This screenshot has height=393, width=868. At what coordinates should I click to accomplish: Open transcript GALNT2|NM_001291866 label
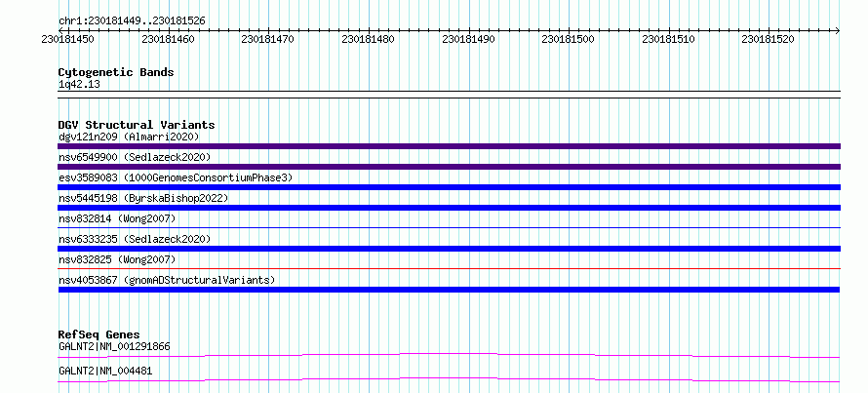(114, 347)
